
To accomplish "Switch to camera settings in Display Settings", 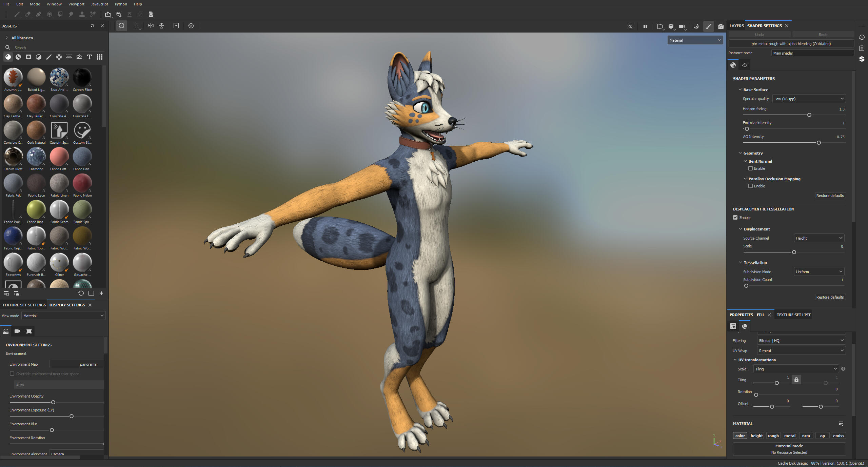I will tap(17, 331).
